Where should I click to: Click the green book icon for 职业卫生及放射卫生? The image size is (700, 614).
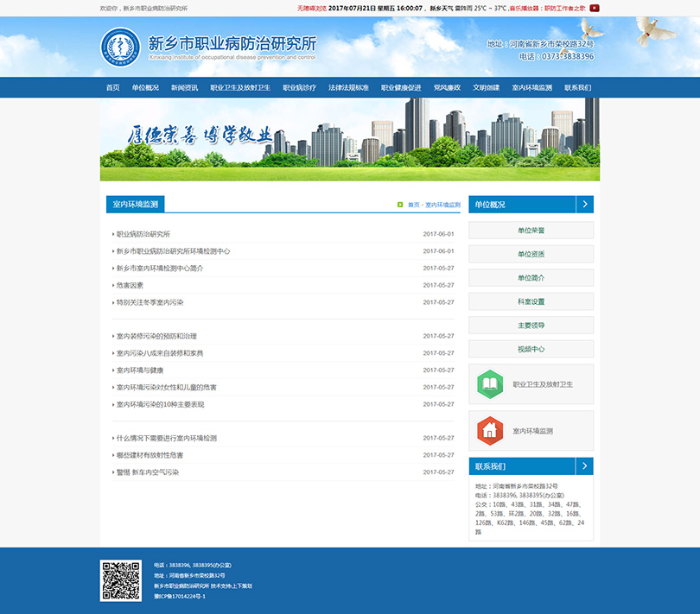point(490,384)
